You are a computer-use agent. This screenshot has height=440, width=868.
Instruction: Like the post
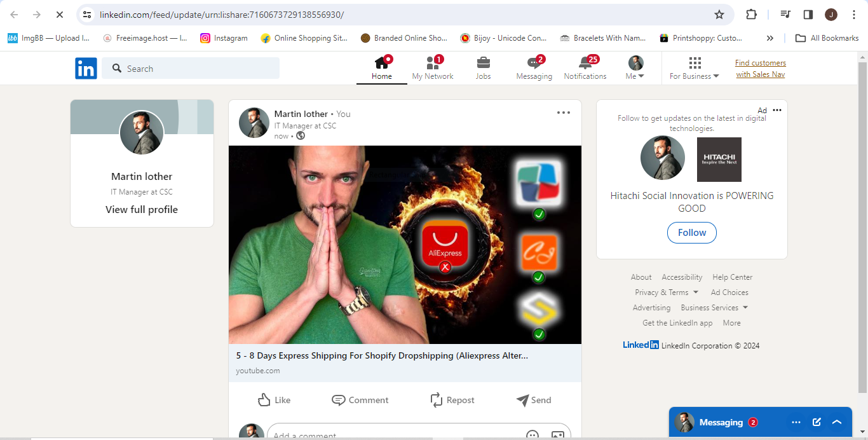click(275, 400)
